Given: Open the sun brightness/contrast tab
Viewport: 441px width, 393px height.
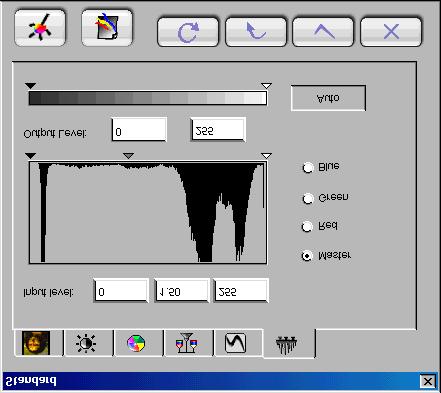Looking at the screenshot, I should (x=86, y=343).
